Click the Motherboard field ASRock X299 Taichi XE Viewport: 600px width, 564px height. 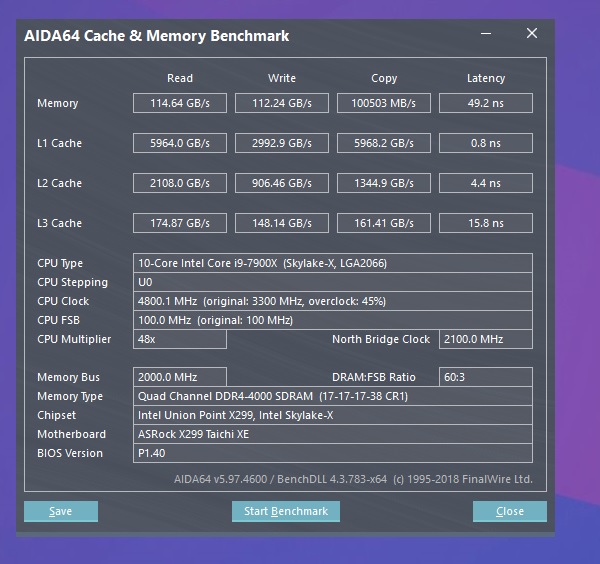[333, 434]
